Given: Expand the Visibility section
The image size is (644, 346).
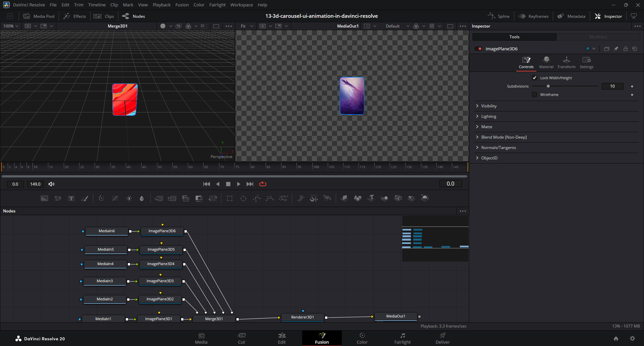Looking at the screenshot, I should 489,106.
